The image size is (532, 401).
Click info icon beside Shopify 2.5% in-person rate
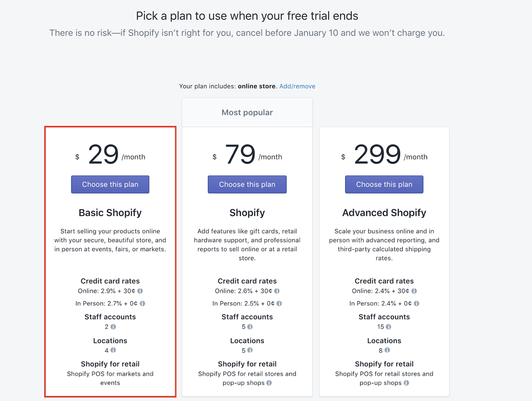(x=279, y=304)
